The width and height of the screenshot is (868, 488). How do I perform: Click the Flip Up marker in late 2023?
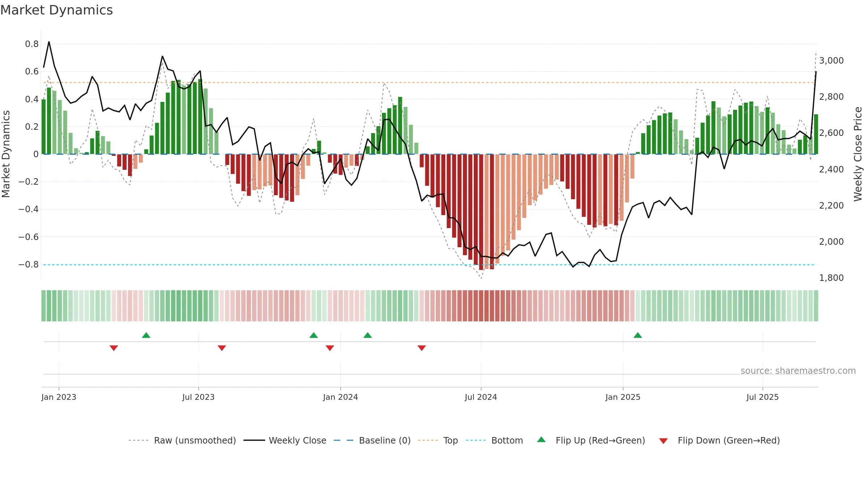tap(314, 335)
